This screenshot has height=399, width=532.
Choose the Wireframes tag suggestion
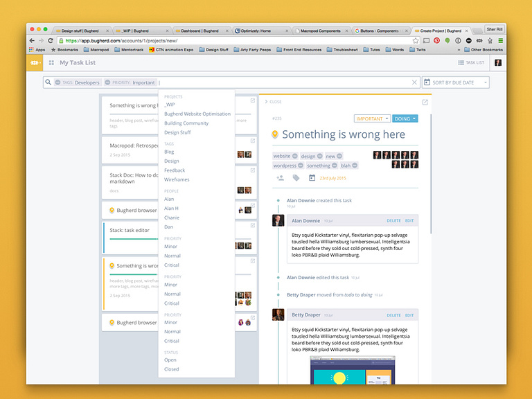tap(177, 179)
